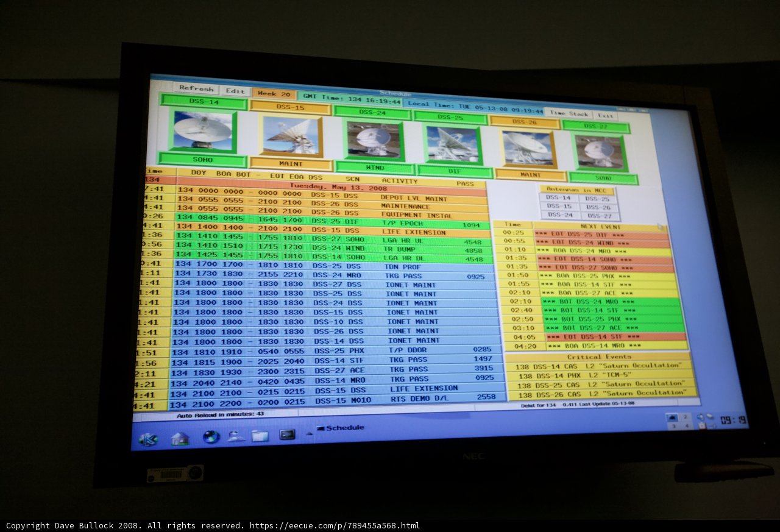Select the orange DSS-15 header label
This screenshot has width=780, height=532.
tap(291, 107)
